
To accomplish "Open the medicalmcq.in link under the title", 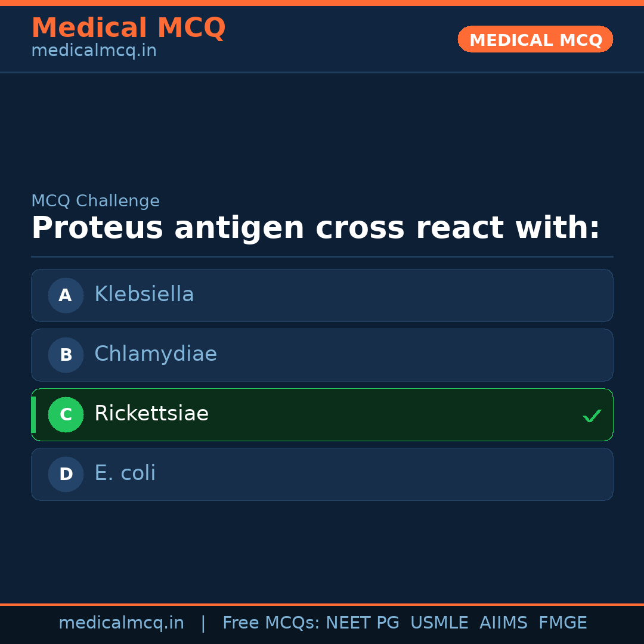I will (94, 51).
